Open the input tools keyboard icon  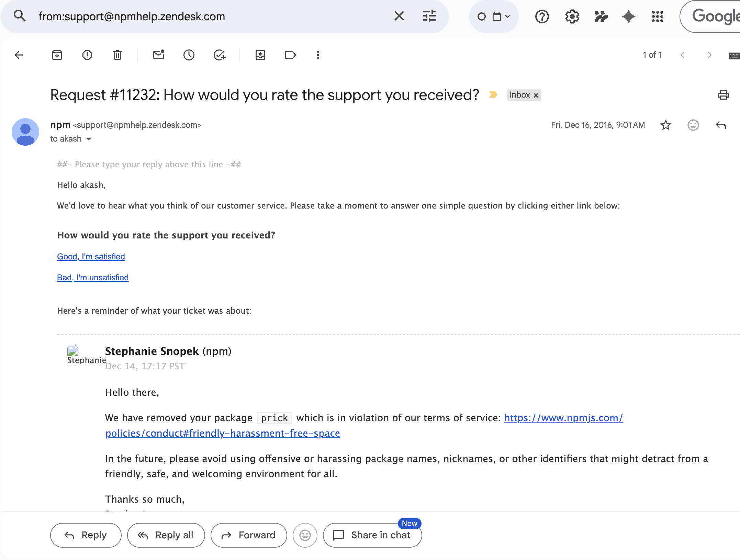pyautogui.click(x=735, y=56)
